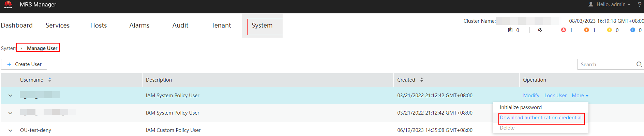Viewport: 644px width, 136px height.
Task: Expand the OU-test-deny user row
Action: coord(11,130)
